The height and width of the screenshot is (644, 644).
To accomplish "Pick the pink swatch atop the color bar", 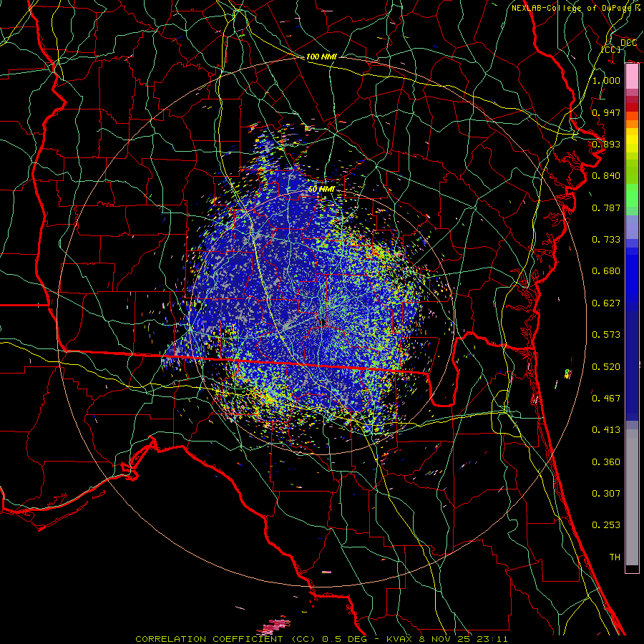I will [632, 76].
